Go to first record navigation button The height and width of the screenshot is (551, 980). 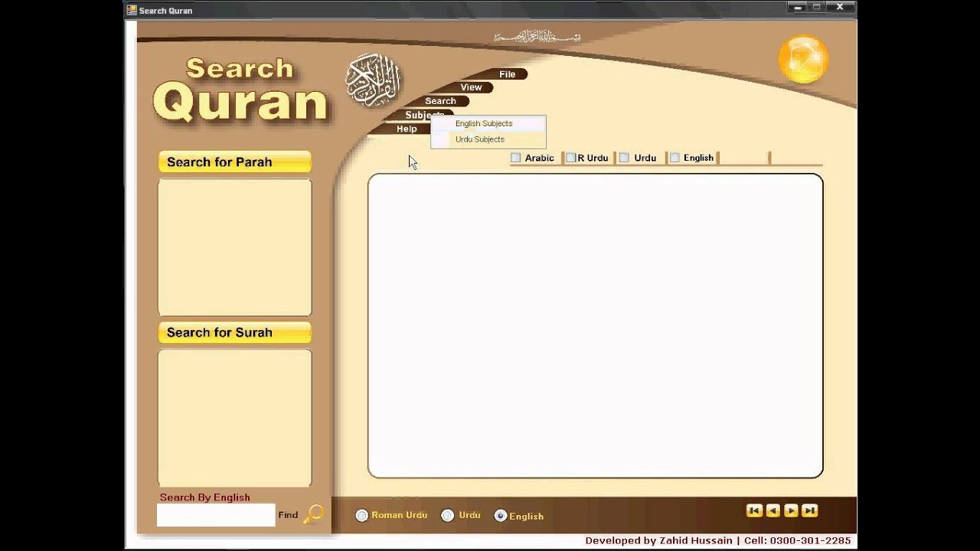pyautogui.click(x=754, y=510)
